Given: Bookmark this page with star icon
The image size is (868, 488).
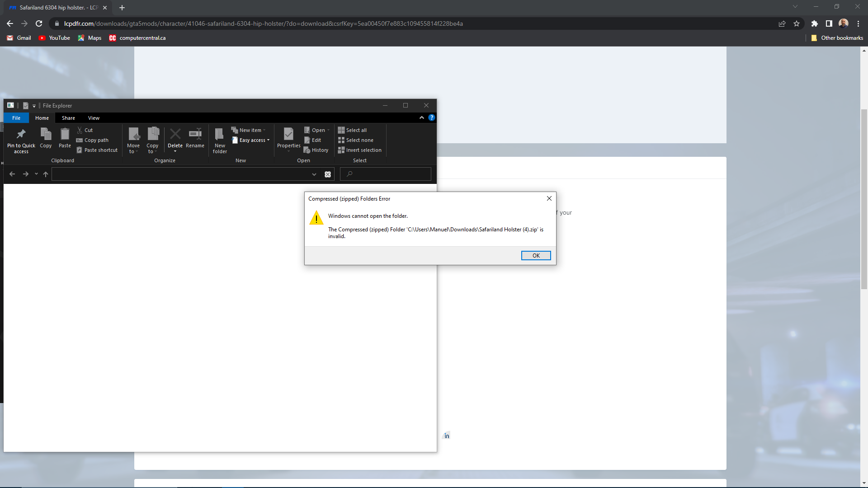Looking at the screenshot, I should point(797,23).
